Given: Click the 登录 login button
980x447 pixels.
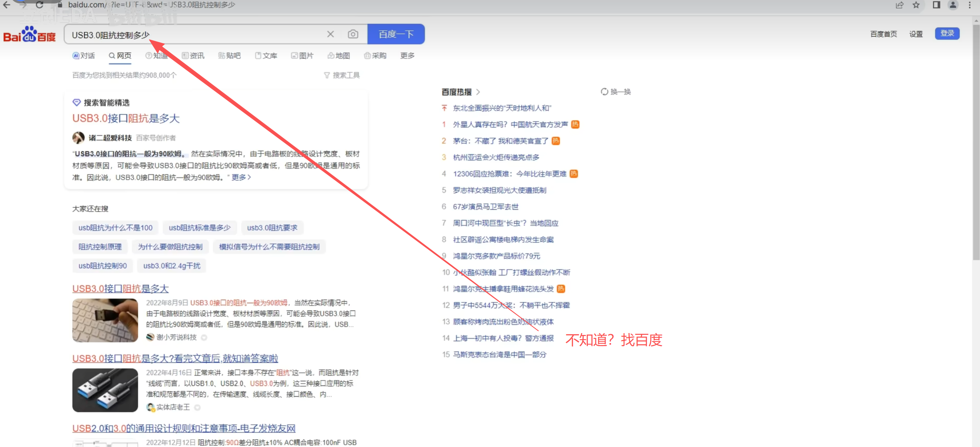Looking at the screenshot, I should pos(947,33).
